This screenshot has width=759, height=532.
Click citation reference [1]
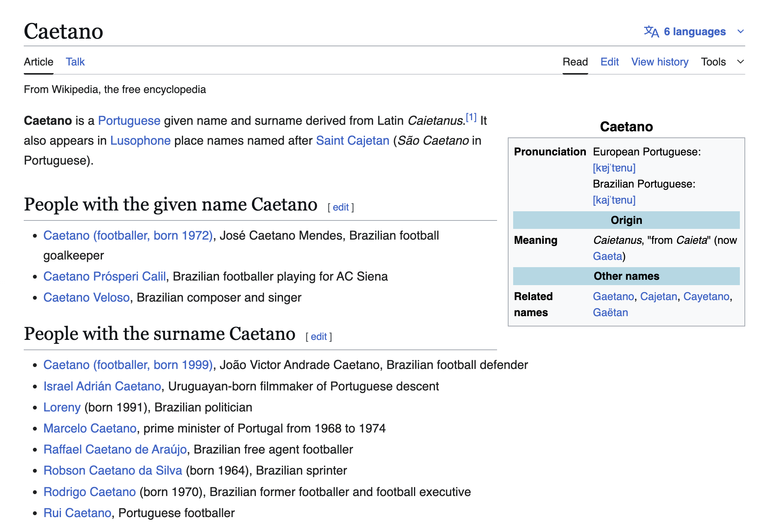471,117
